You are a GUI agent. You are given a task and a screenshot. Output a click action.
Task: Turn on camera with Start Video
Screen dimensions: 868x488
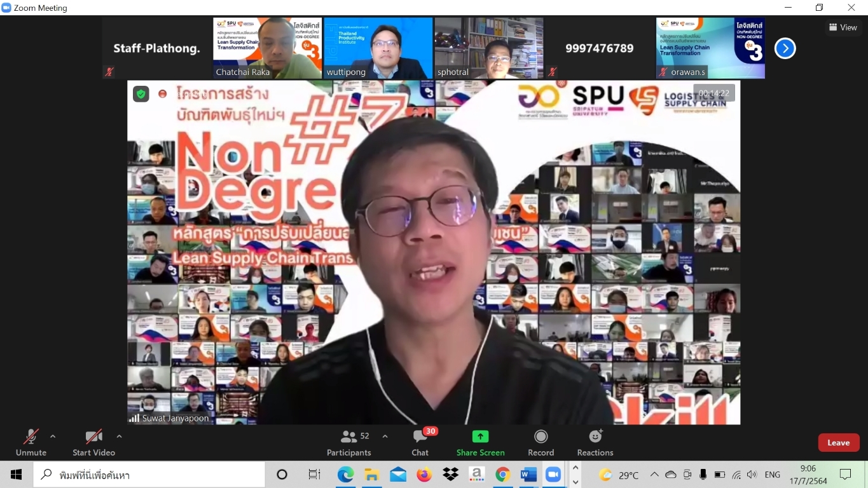click(93, 442)
